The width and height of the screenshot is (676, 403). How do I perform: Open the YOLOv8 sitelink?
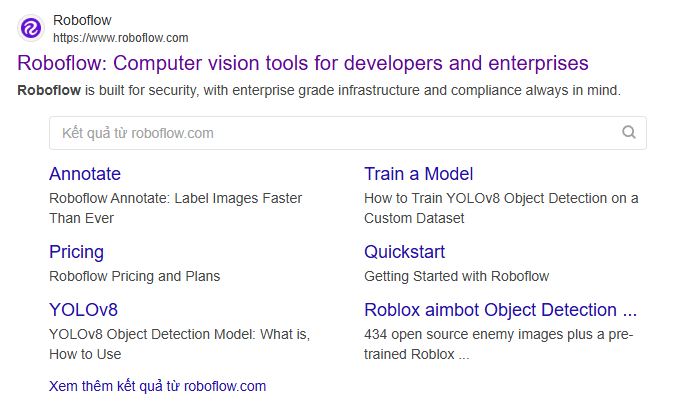(83, 310)
